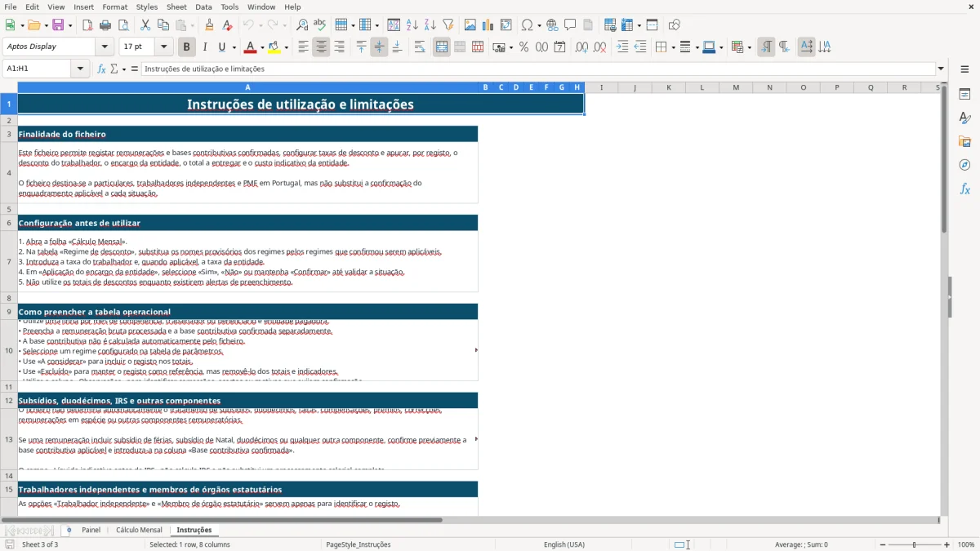Image resolution: width=980 pixels, height=551 pixels.
Task: Open Undo history dropdown arrow
Action: coord(260,25)
